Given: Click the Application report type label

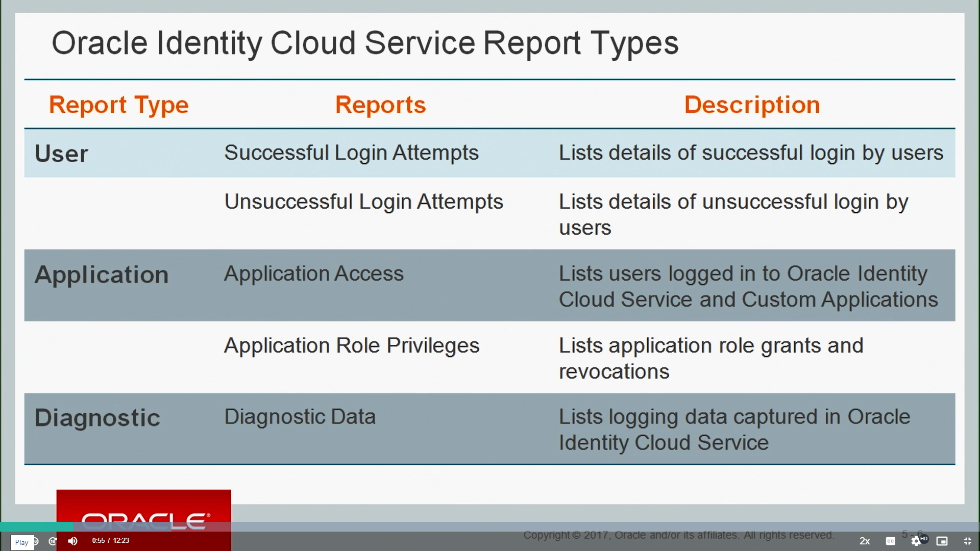Looking at the screenshot, I should click(101, 274).
